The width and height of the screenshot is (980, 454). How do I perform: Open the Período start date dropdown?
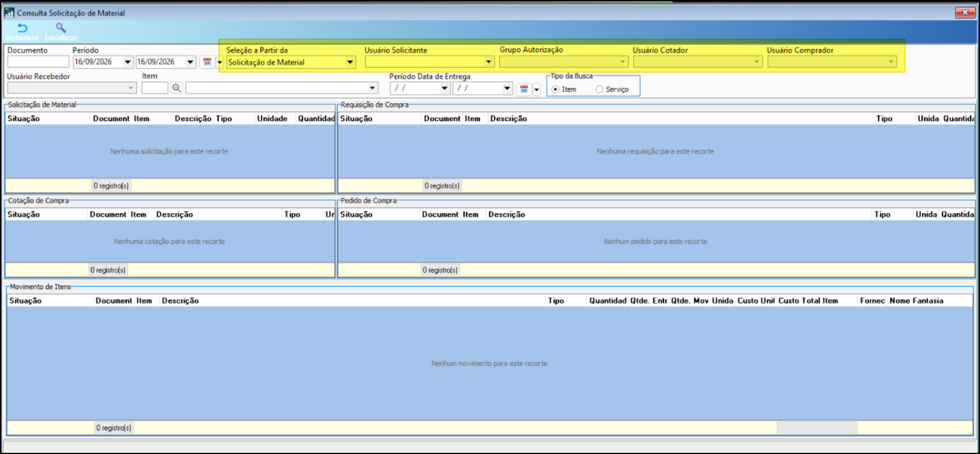(x=127, y=62)
